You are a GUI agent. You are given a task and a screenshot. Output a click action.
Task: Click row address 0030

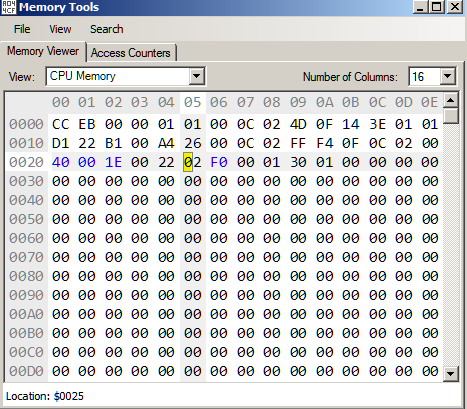point(26,181)
